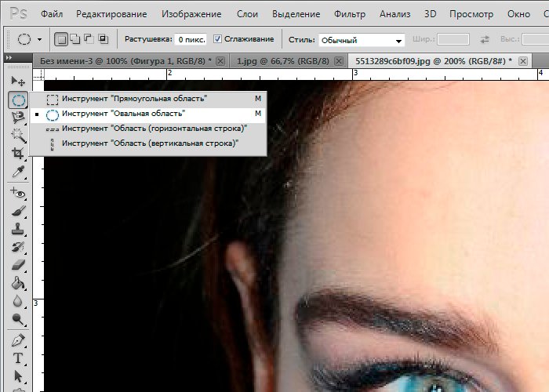Select the Magic Wand tool

[18, 135]
